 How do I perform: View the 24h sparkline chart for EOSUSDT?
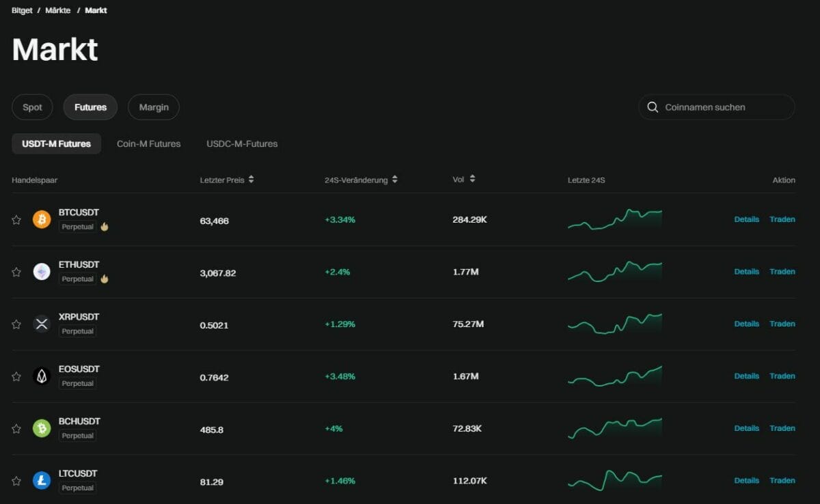[x=614, y=376]
